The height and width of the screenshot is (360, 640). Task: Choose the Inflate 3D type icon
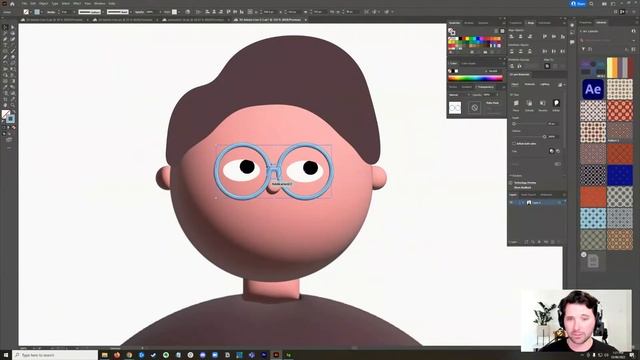click(556, 103)
